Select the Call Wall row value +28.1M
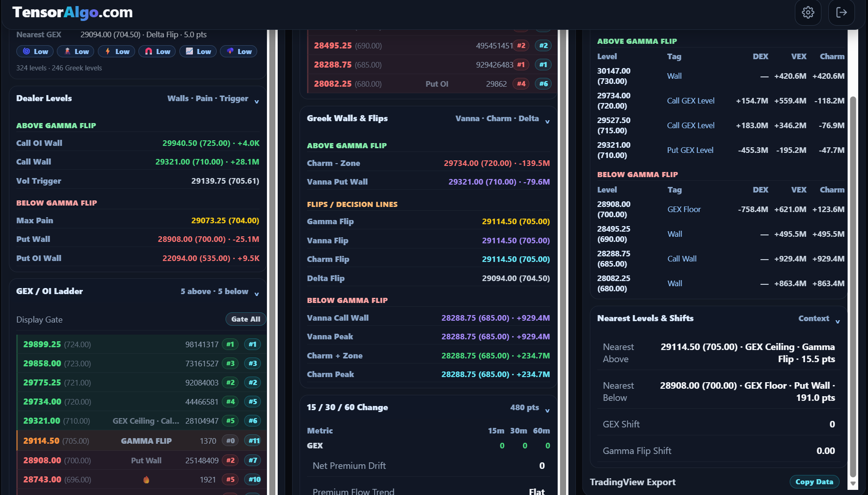The width and height of the screenshot is (868, 495). click(207, 162)
